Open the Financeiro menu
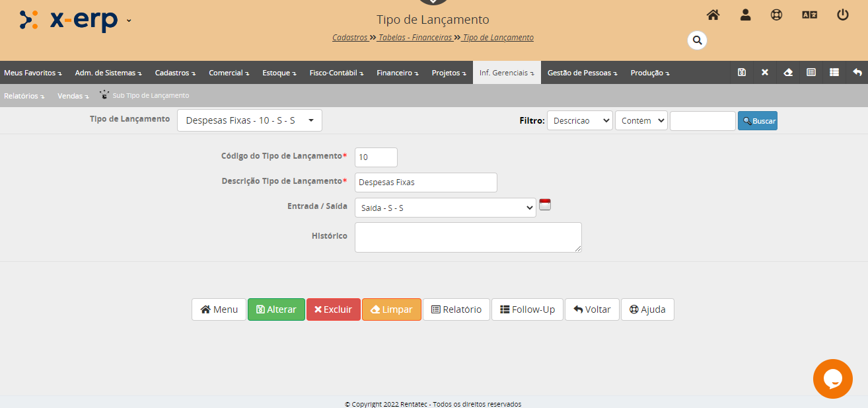 coord(397,73)
